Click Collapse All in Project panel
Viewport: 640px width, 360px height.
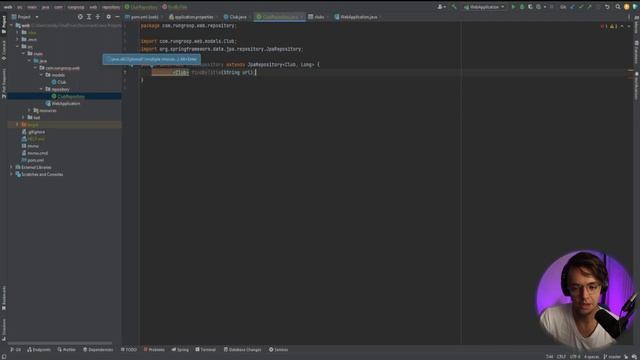(x=98, y=17)
